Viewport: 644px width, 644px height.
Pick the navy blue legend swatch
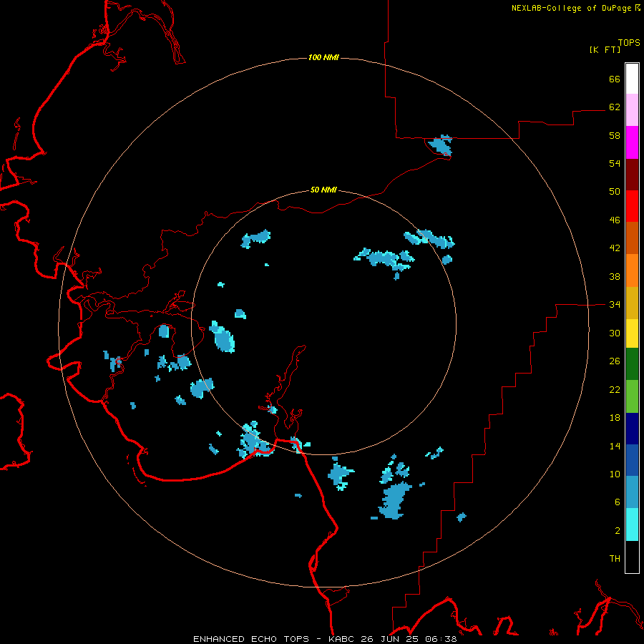(632, 429)
